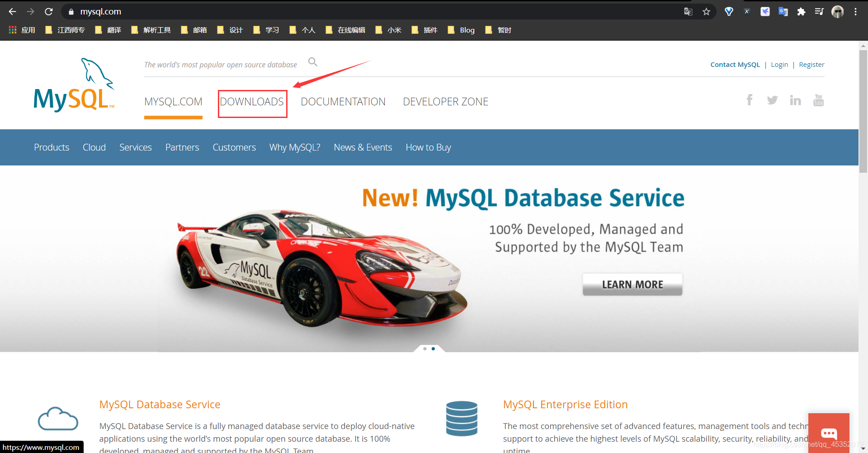Click the LEARN MORE button
868x453 pixels.
click(x=632, y=284)
